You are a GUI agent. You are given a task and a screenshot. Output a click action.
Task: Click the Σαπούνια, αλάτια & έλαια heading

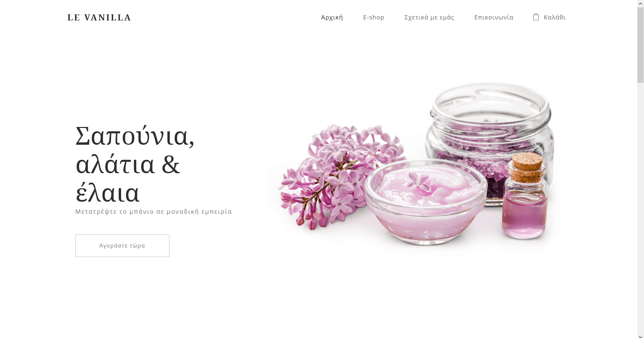pyautogui.click(x=135, y=164)
